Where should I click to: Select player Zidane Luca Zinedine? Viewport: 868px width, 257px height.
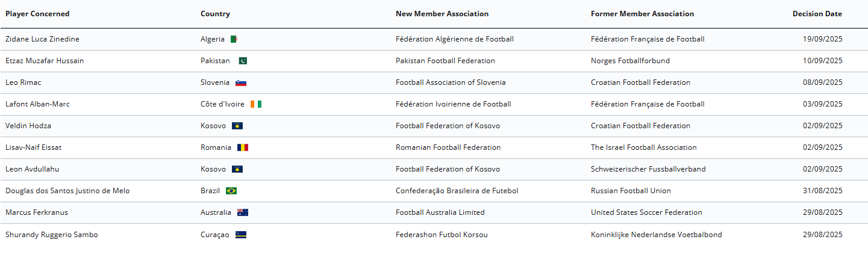[x=42, y=39]
